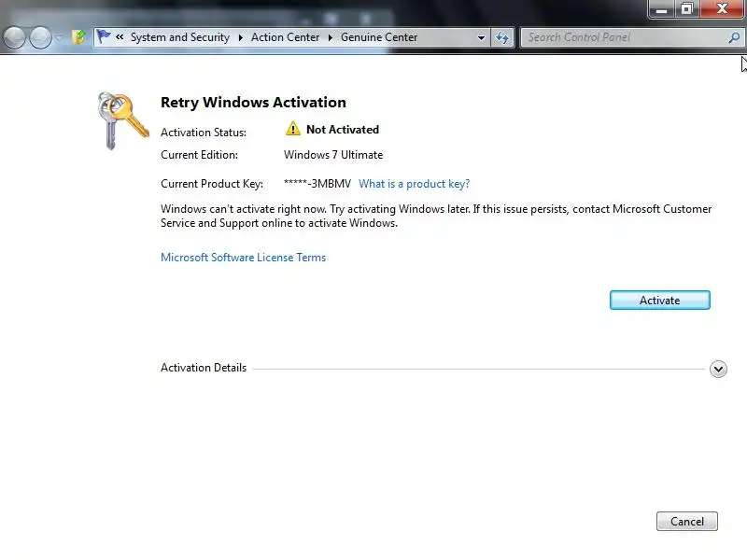
Task: Click the Action Center flag icon in address bar
Action: 104,36
